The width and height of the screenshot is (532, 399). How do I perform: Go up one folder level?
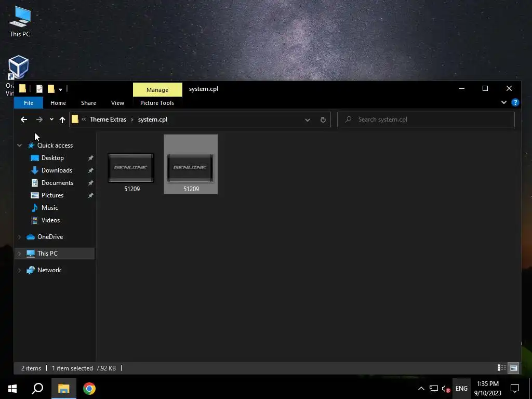[62, 119]
